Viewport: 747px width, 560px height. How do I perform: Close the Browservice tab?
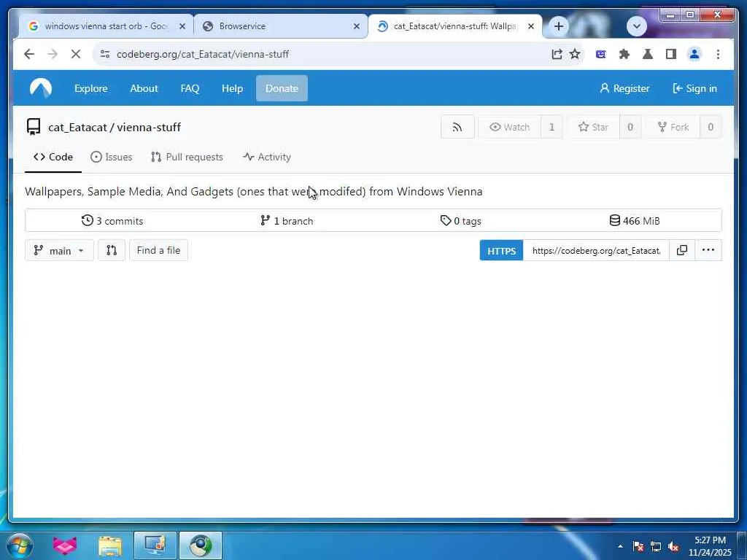pyautogui.click(x=356, y=26)
